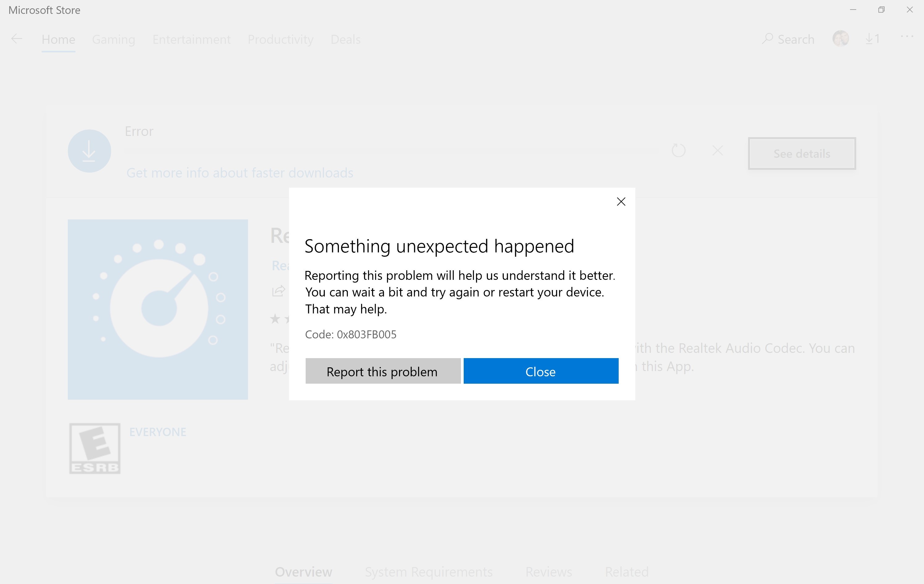The image size is (924, 584).
Task: Click the Realtek Audio Console app artwork
Action: (158, 309)
